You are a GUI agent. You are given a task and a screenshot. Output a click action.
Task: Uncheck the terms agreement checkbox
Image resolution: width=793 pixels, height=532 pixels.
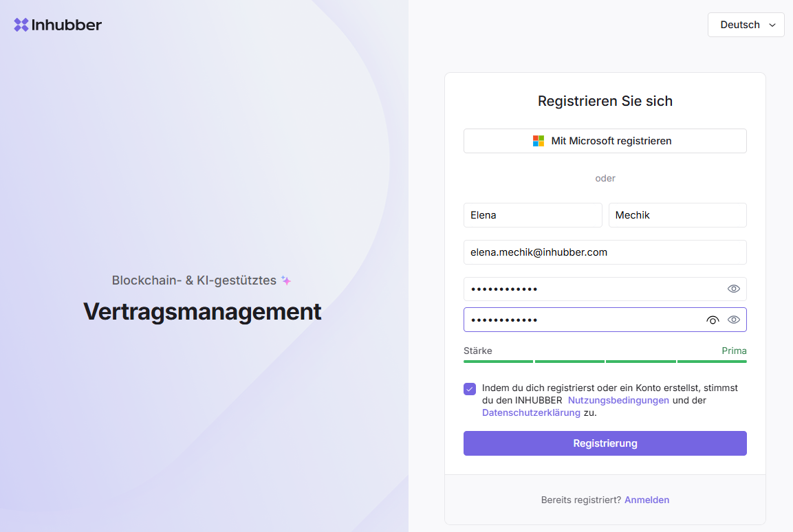(x=470, y=389)
